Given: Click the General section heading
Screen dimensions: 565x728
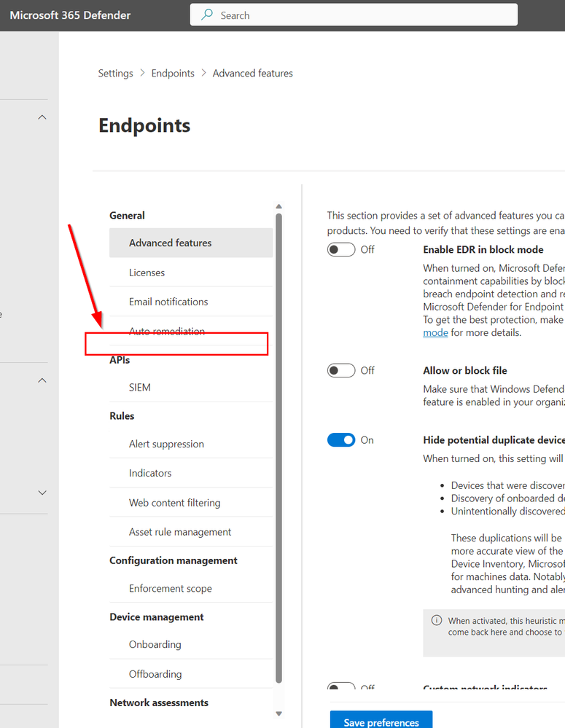Looking at the screenshot, I should pyautogui.click(x=127, y=216).
